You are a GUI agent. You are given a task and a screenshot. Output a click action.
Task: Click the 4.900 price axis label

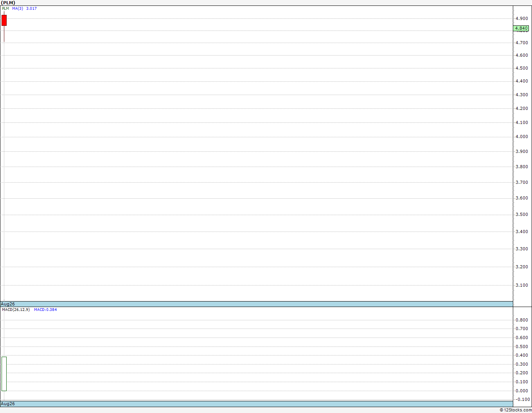(x=522, y=18)
